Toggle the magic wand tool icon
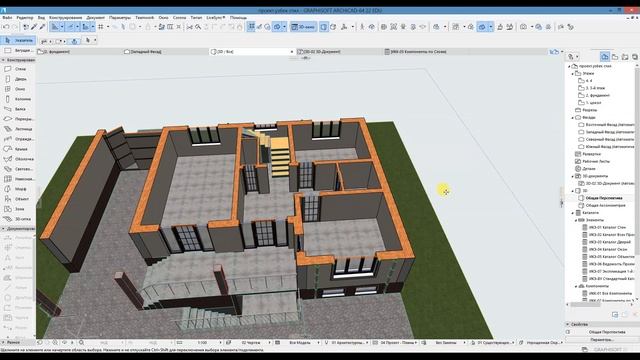The image size is (640, 360). tap(123, 27)
